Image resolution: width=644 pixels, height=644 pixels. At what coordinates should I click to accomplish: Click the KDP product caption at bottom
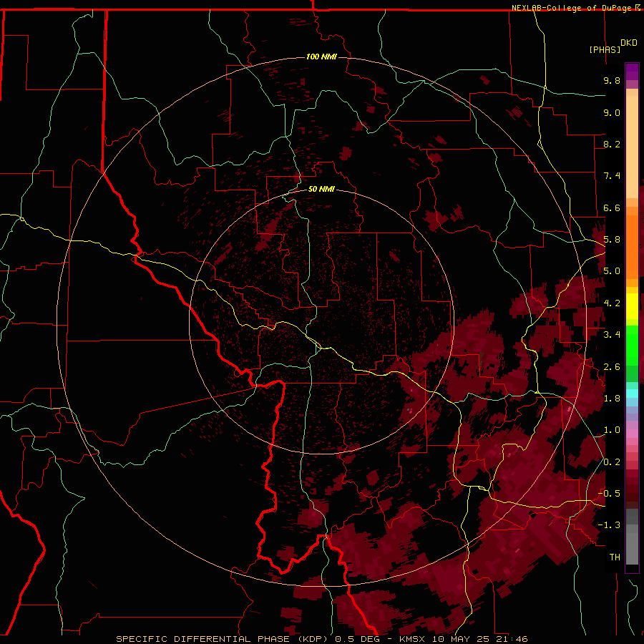point(321,639)
